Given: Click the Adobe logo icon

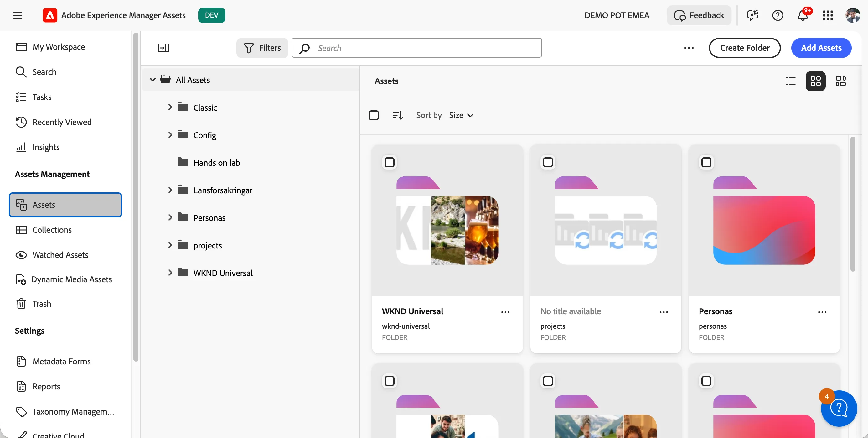Looking at the screenshot, I should point(50,15).
